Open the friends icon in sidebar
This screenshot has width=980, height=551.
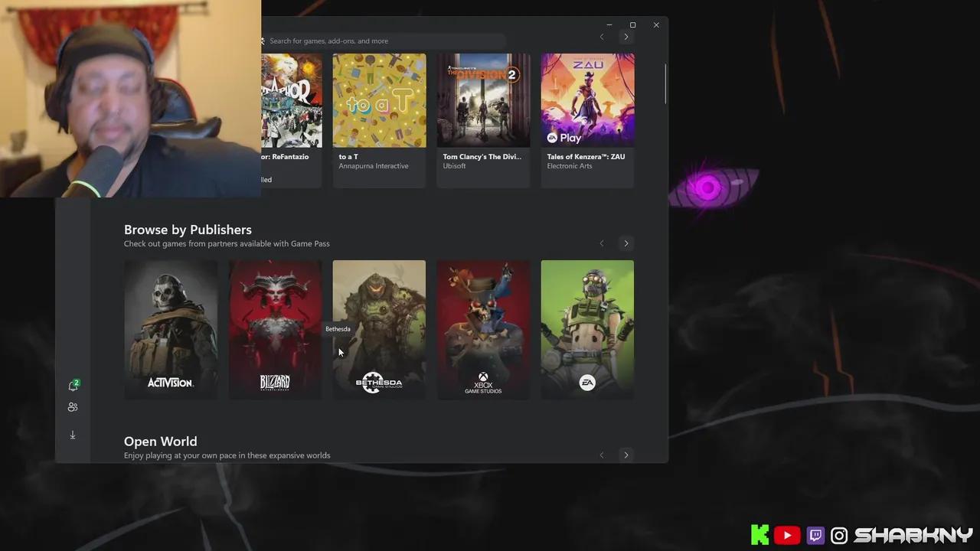[x=73, y=407]
